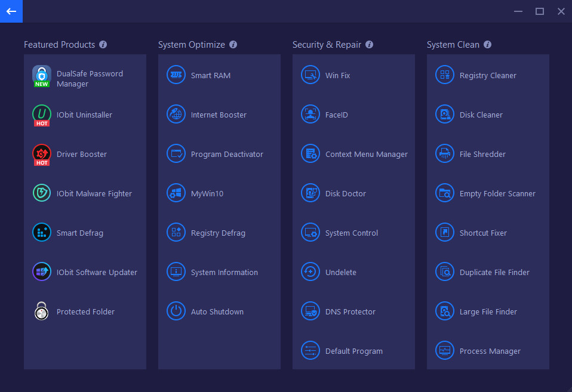Show info for Featured Products
Screen dimensions: 572x392
coord(103,45)
